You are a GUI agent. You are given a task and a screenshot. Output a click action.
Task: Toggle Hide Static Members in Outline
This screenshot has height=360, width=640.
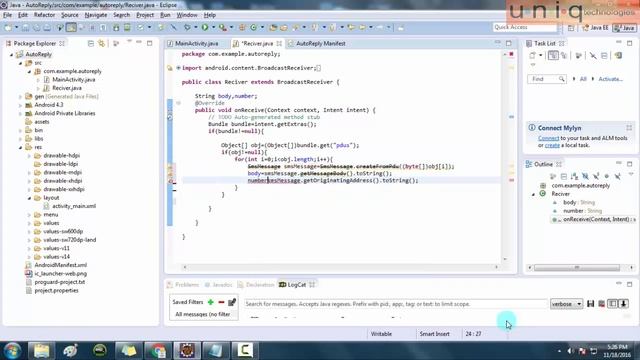point(596,176)
